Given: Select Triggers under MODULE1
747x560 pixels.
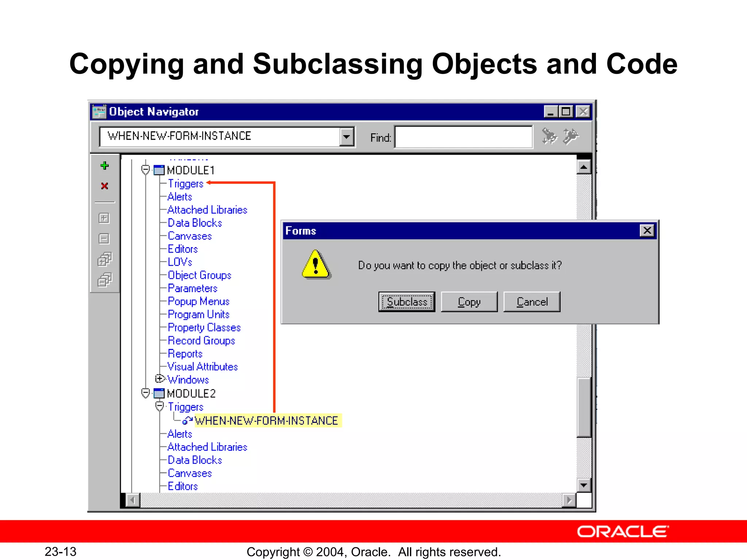Looking at the screenshot, I should coord(185,184).
